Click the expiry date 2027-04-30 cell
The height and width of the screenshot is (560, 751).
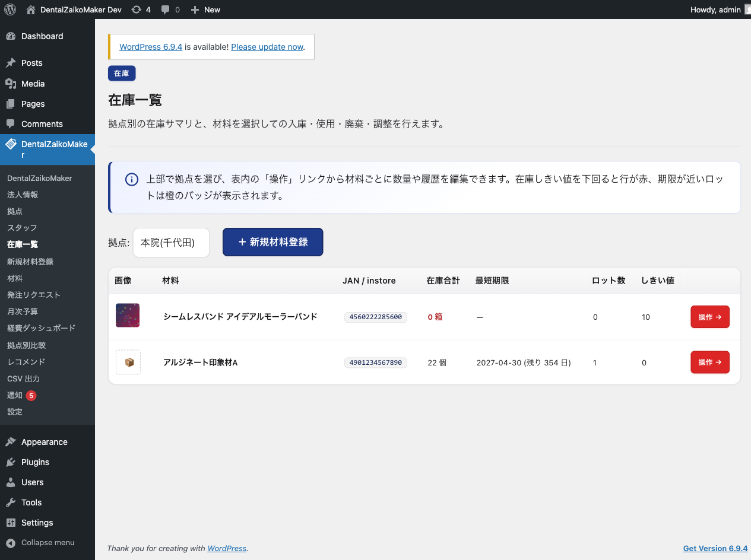click(x=524, y=362)
